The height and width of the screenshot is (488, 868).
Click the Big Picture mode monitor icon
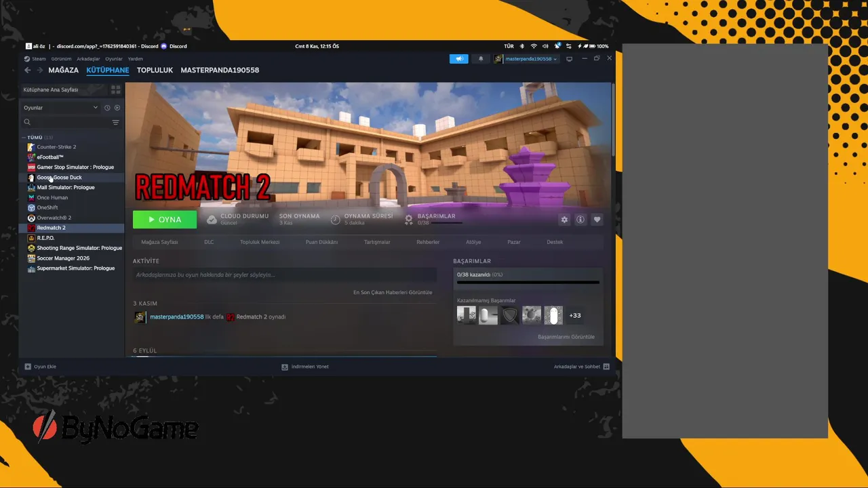click(x=569, y=59)
